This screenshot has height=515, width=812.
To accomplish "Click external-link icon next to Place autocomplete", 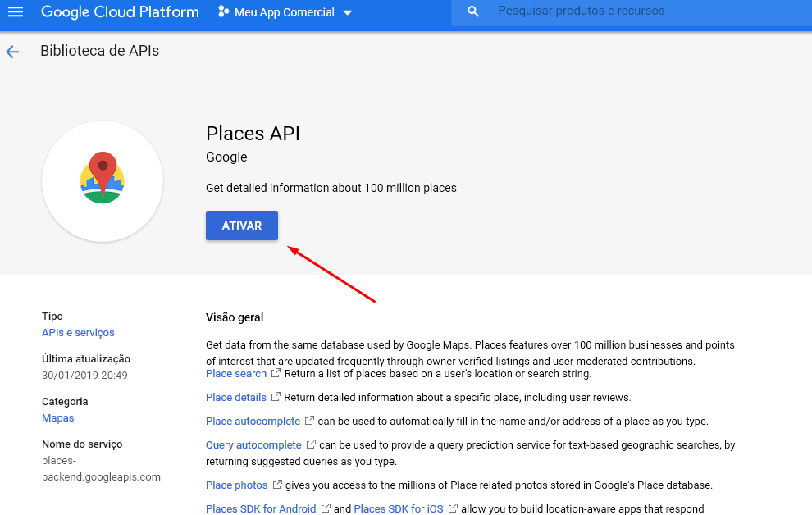I will 309,420.
